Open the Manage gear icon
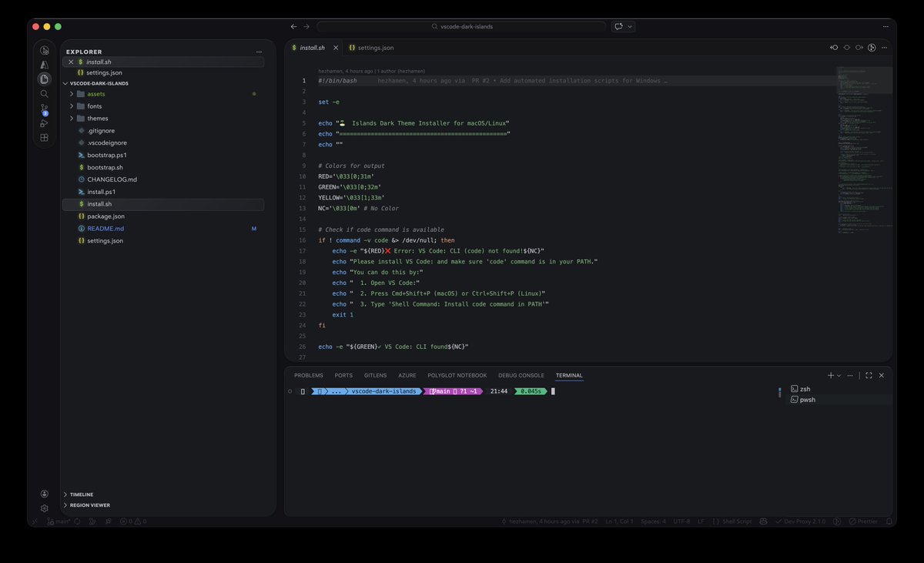 click(44, 508)
